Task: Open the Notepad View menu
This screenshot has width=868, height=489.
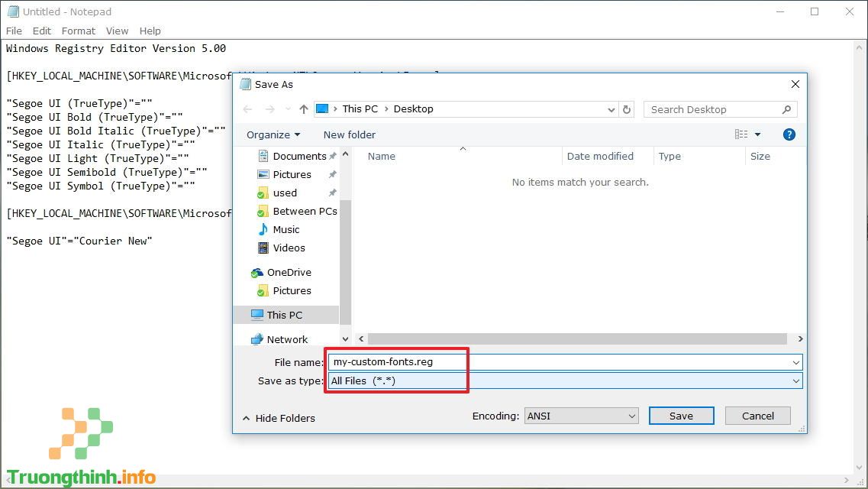Action: click(117, 31)
